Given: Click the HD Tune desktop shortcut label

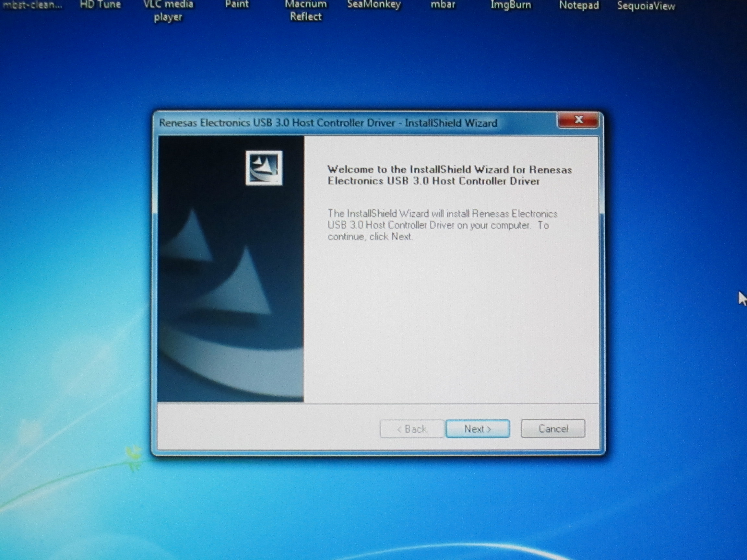Looking at the screenshot, I should point(100,5).
